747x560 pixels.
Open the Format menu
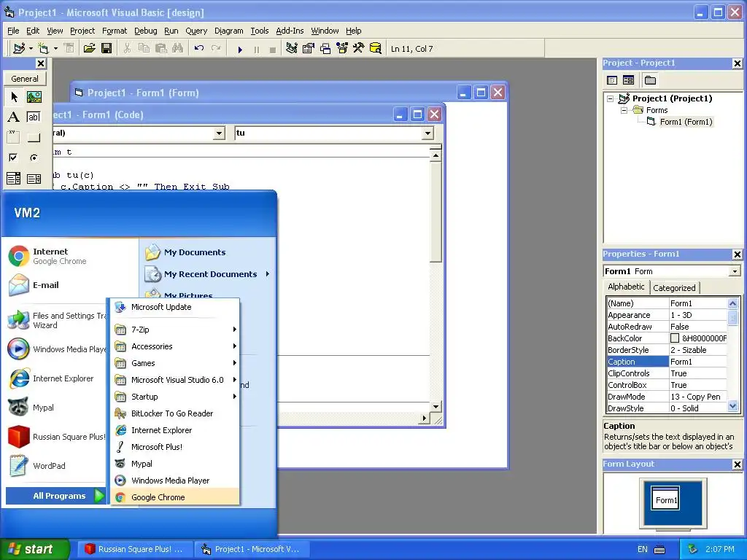[115, 31]
